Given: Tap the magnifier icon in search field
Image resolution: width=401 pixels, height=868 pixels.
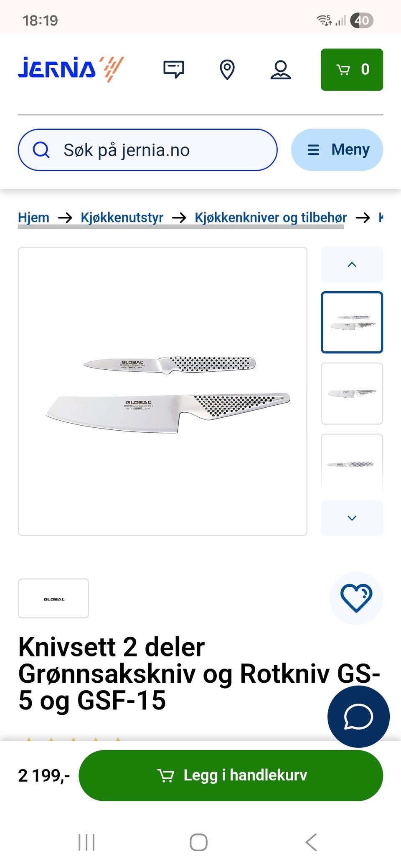Looking at the screenshot, I should tap(41, 150).
